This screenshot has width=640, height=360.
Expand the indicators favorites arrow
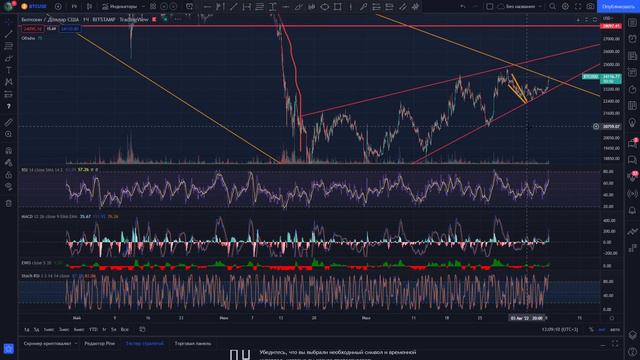coord(143,7)
